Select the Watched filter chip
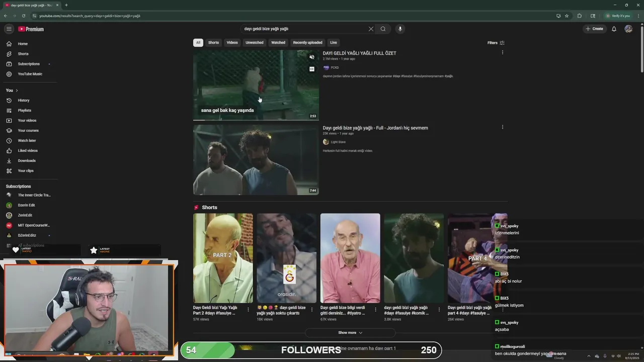 click(x=278, y=43)
